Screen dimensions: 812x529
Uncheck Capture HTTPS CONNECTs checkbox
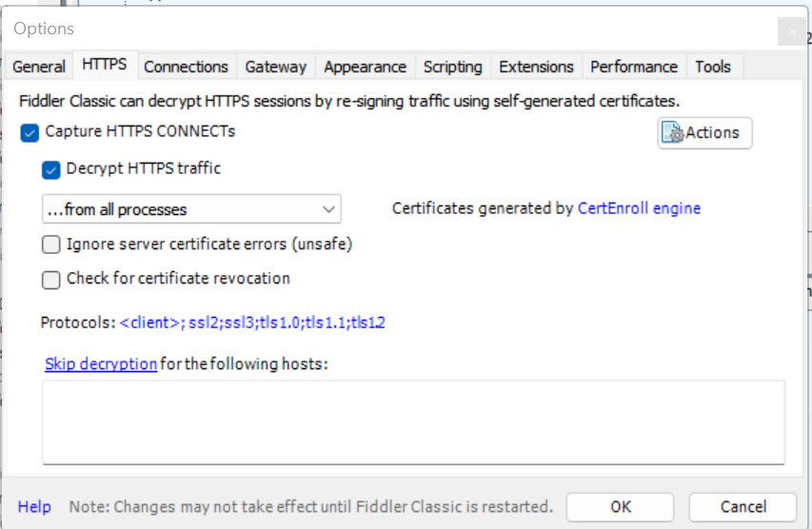click(x=30, y=132)
